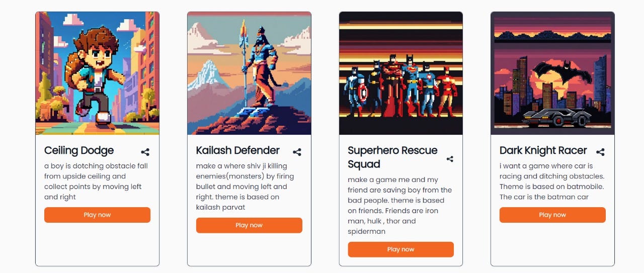644x273 pixels.
Task: Play now on Ceiling Dodge
Action: [x=97, y=215]
